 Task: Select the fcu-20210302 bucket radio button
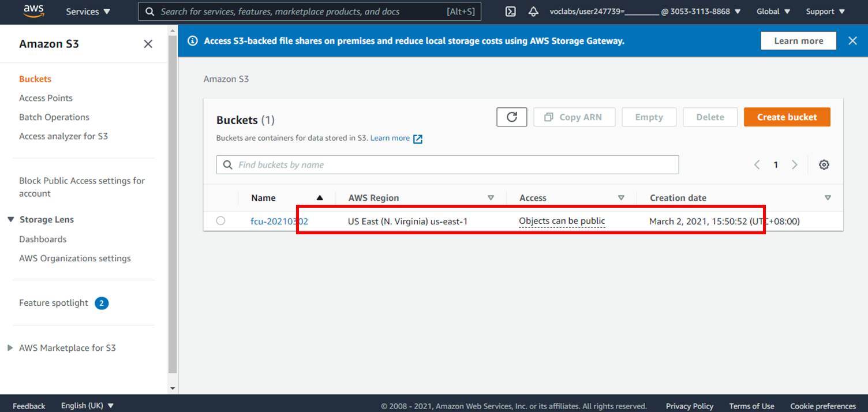(x=220, y=220)
